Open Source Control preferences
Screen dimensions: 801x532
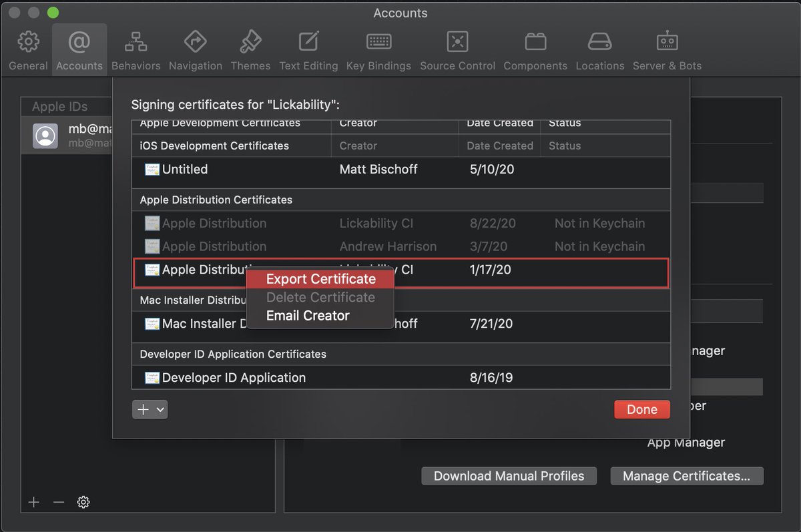coord(457,50)
